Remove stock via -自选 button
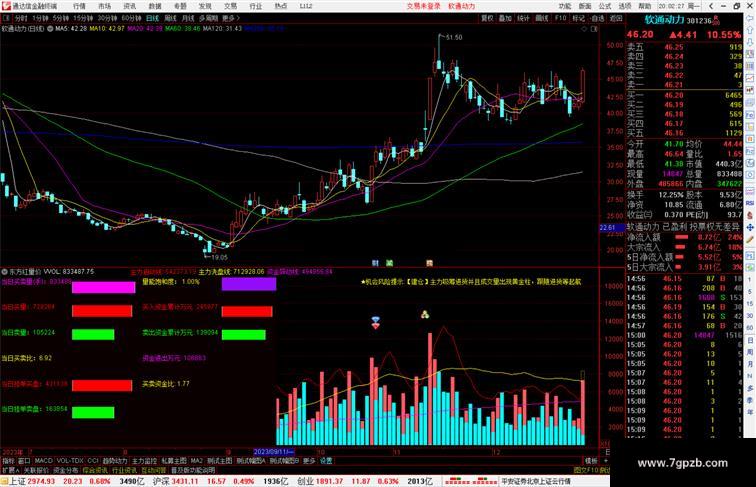 point(597,18)
